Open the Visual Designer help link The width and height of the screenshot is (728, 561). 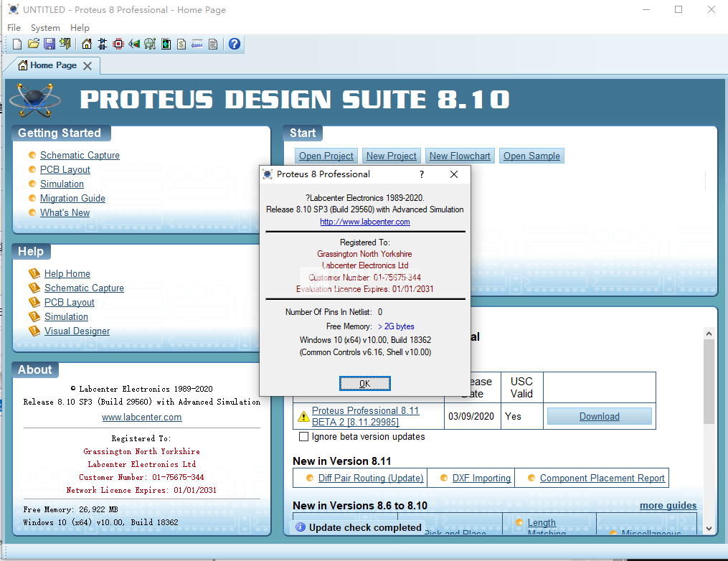coord(77,331)
